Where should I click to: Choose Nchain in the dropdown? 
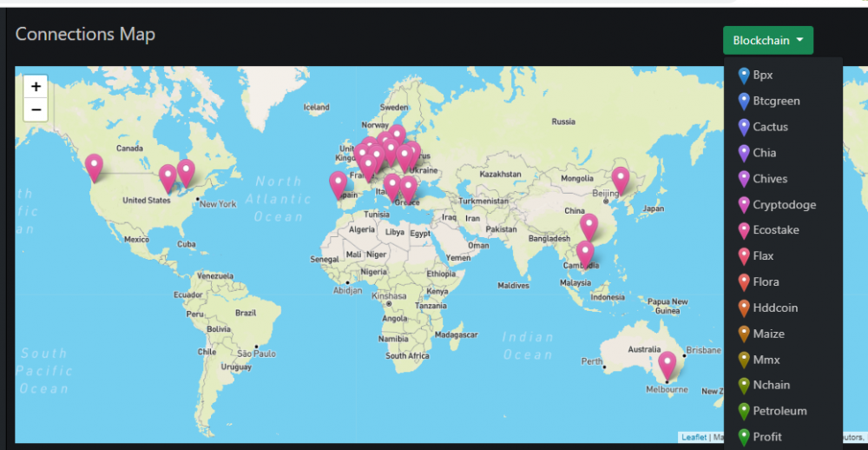(x=783, y=385)
